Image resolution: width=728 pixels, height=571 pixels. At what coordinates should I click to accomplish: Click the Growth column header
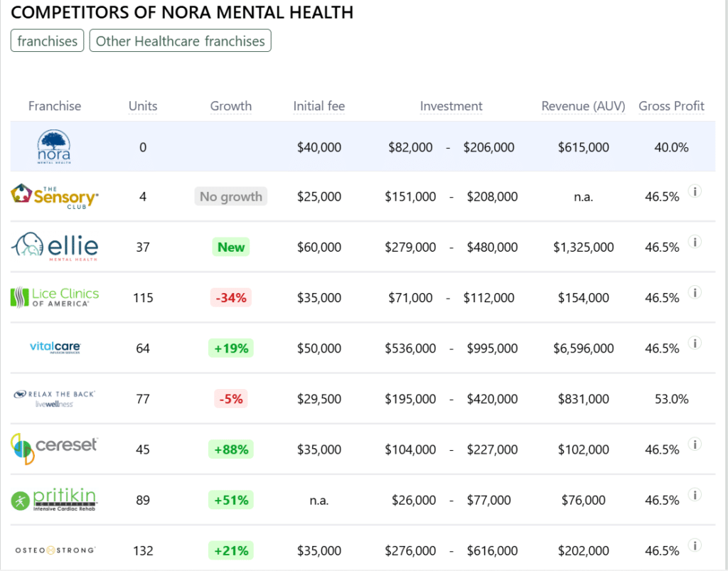(231, 106)
